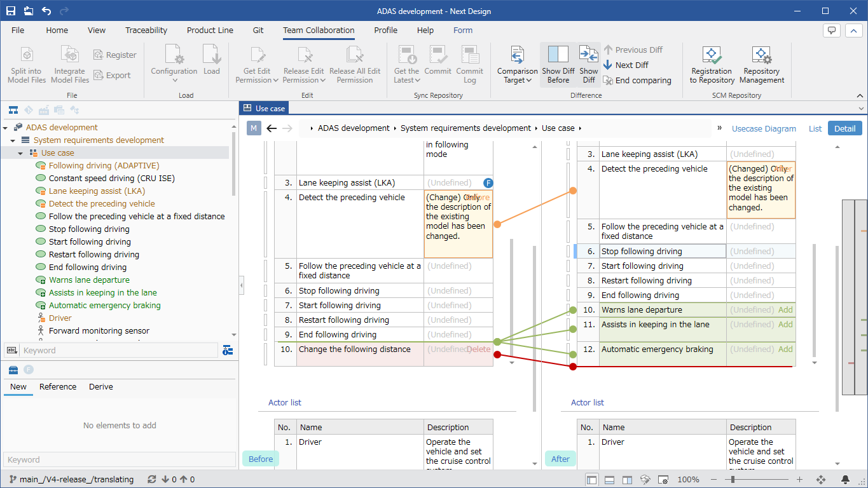The image size is (868, 488).
Task: Select Warns lane departure in tree
Action: [x=89, y=280]
